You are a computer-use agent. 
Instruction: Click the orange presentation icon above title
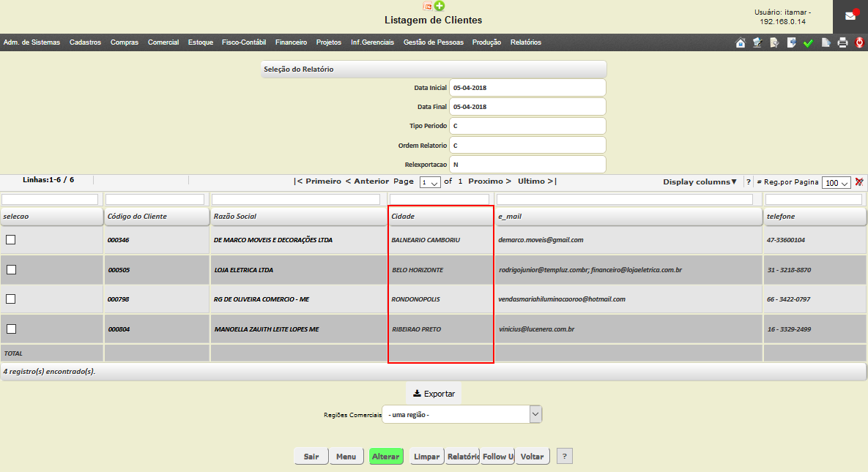(x=427, y=6)
